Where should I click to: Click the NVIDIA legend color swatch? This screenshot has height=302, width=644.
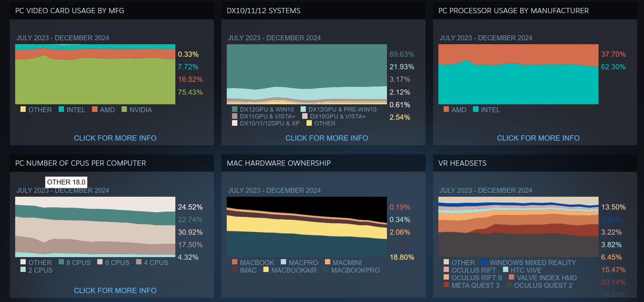[x=124, y=109]
